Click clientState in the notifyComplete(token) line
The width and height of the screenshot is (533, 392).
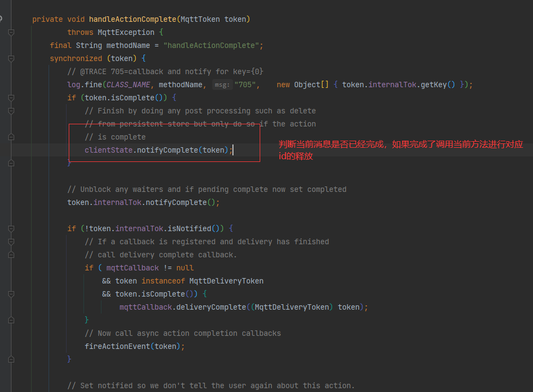pyautogui.click(x=109, y=150)
